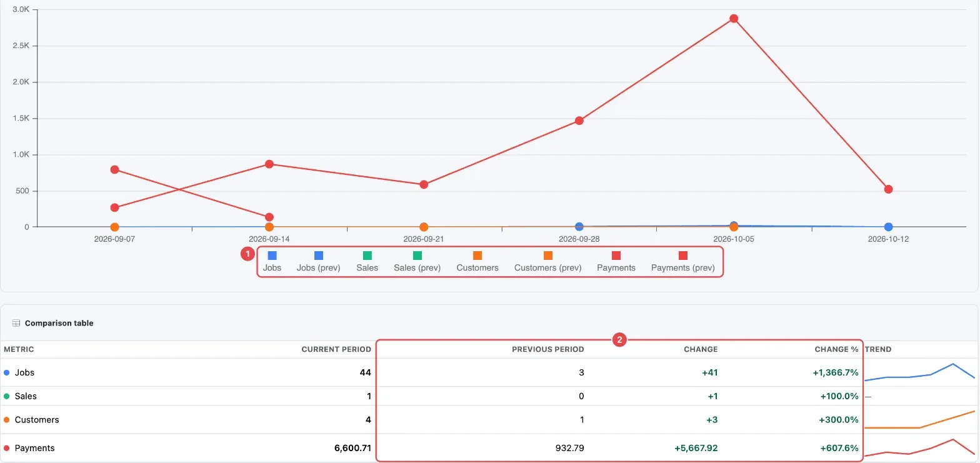Toggle the Payments legend entry
The height and width of the screenshot is (463, 980).
[616, 262]
